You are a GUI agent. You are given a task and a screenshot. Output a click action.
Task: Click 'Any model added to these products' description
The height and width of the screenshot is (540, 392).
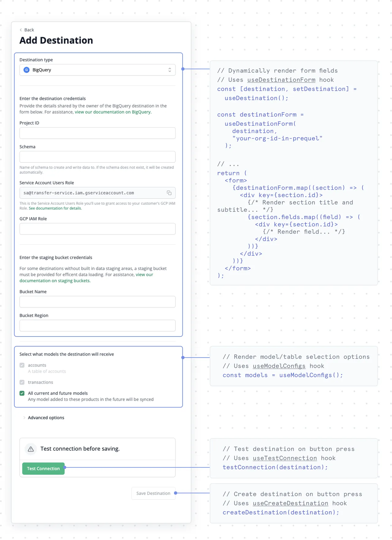tap(91, 400)
